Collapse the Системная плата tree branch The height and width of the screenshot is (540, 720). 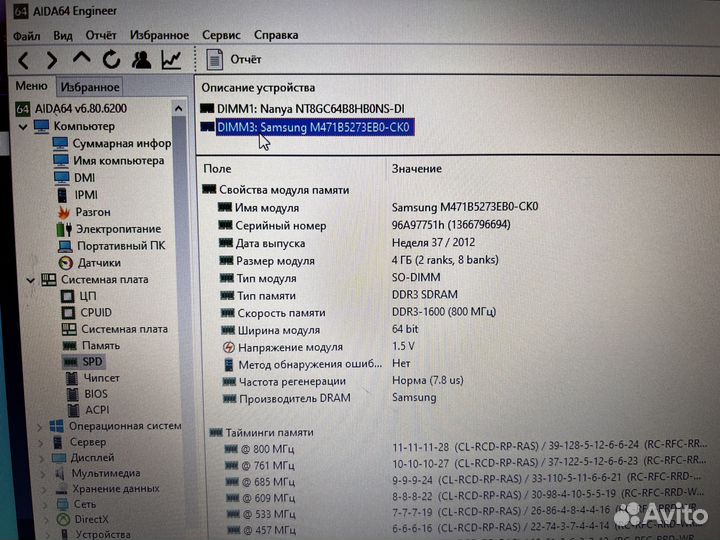(x=31, y=280)
